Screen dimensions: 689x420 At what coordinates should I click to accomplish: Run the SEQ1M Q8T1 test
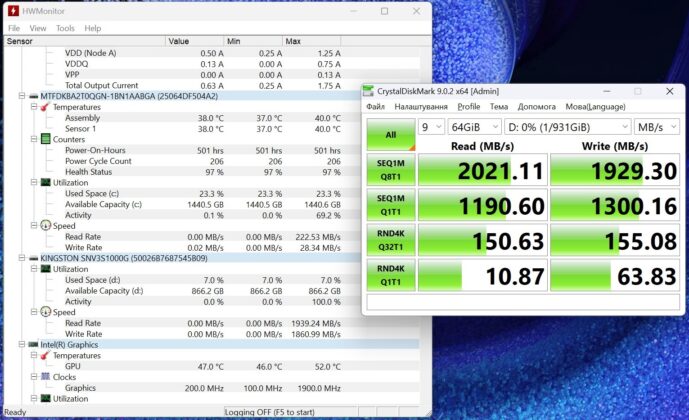[391, 170]
